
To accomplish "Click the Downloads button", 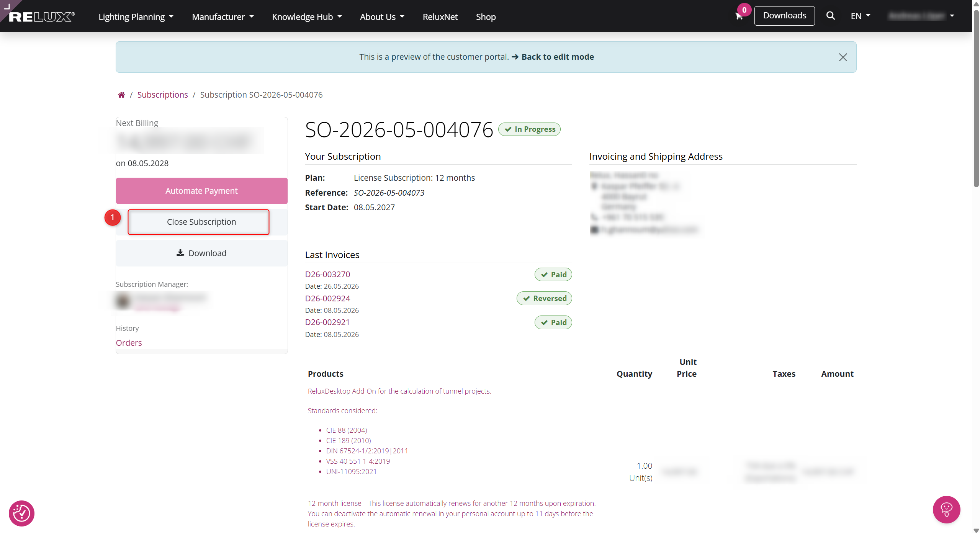I will 784,16.
